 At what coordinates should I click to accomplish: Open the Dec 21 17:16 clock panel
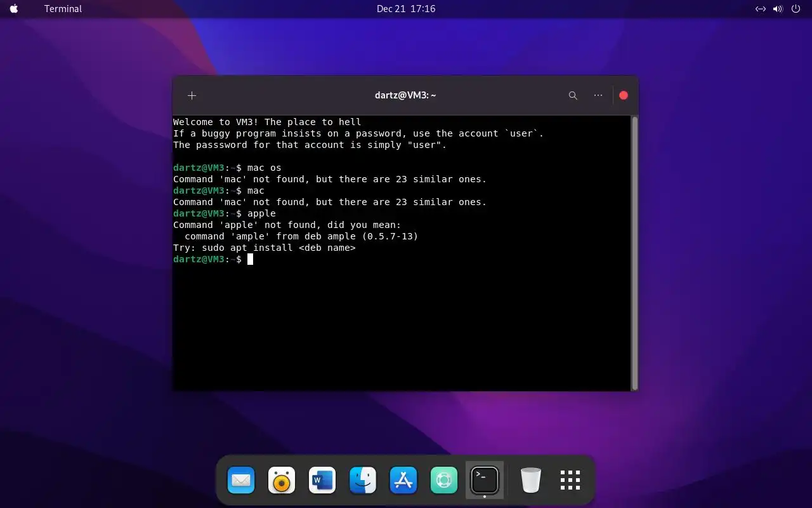406,9
